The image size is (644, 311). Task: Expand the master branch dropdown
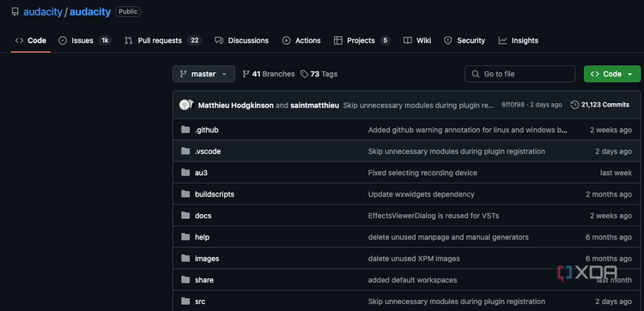(204, 74)
